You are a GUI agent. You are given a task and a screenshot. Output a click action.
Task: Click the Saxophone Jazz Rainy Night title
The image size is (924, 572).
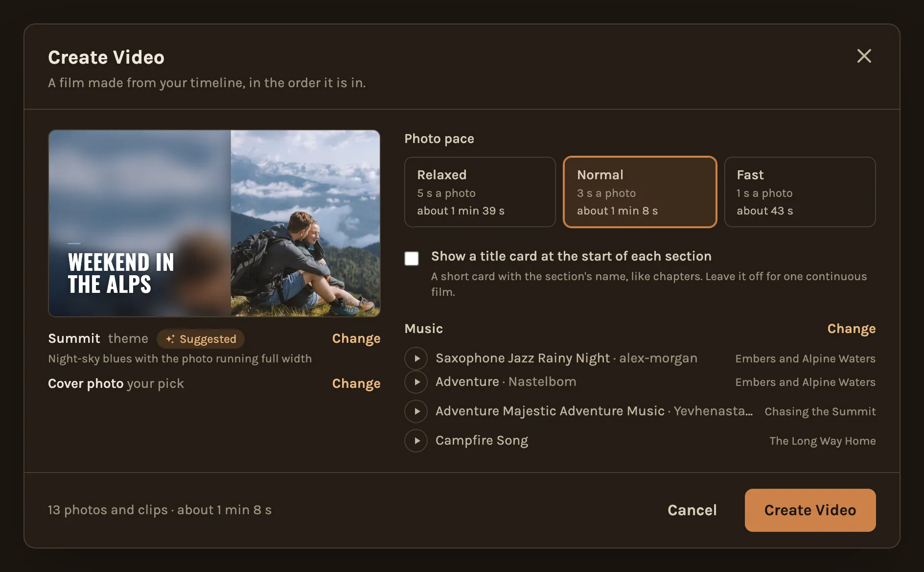click(523, 358)
